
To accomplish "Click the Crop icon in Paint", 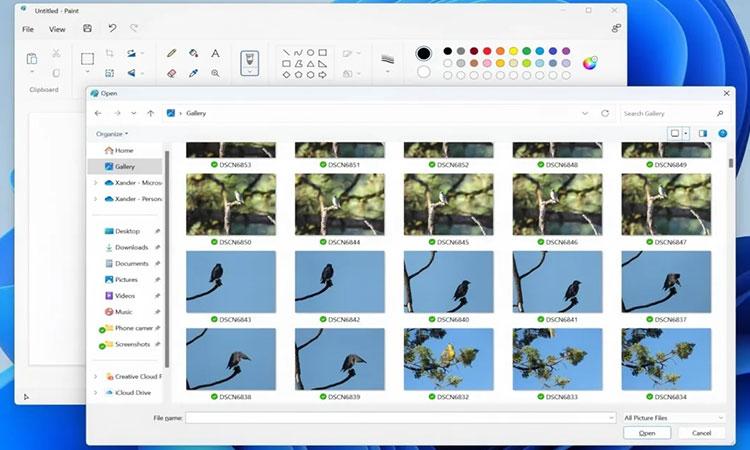I will (x=110, y=53).
